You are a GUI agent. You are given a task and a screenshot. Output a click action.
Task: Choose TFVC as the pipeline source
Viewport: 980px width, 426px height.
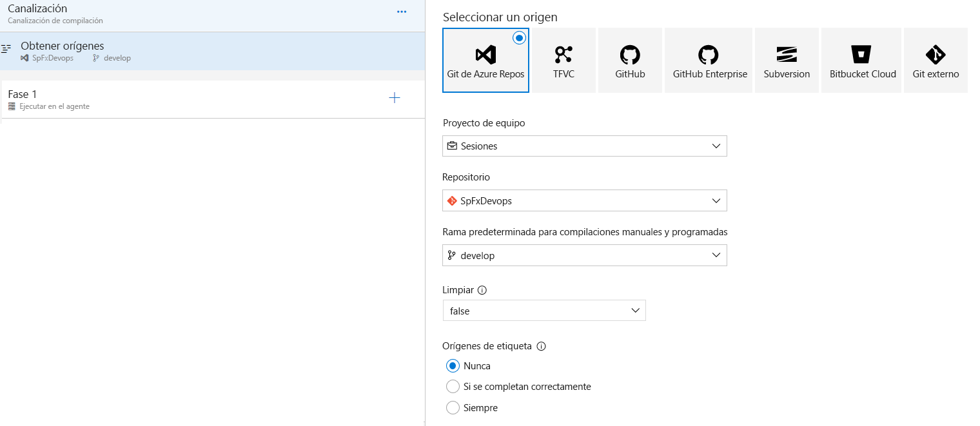[x=563, y=60]
